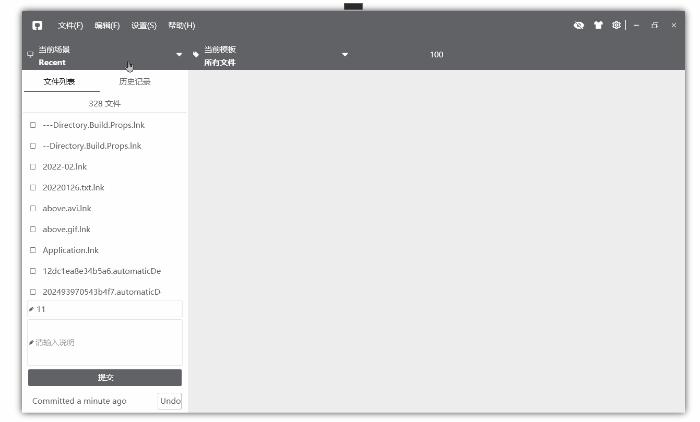Image resolution: width=700 pixels, height=422 pixels.
Task: Check the ---Directory.Build.Props.lnk checkbox
Action: pyautogui.click(x=33, y=125)
